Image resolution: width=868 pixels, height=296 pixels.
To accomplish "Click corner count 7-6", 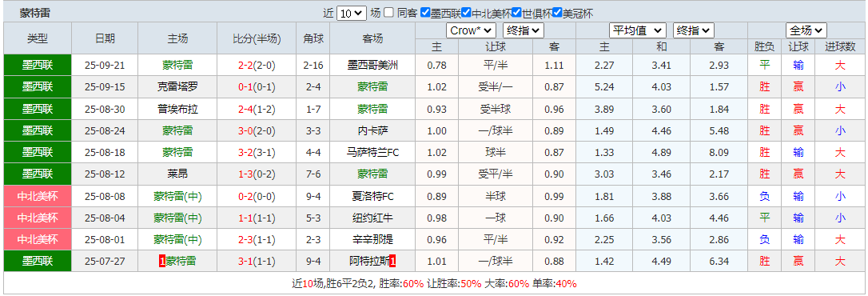I will (x=313, y=174).
